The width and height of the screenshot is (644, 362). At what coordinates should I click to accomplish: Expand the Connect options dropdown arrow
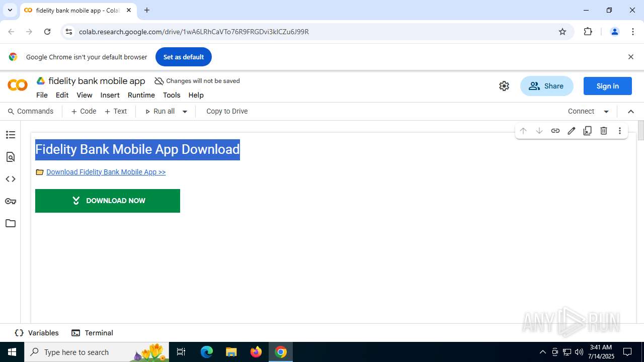pos(606,112)
